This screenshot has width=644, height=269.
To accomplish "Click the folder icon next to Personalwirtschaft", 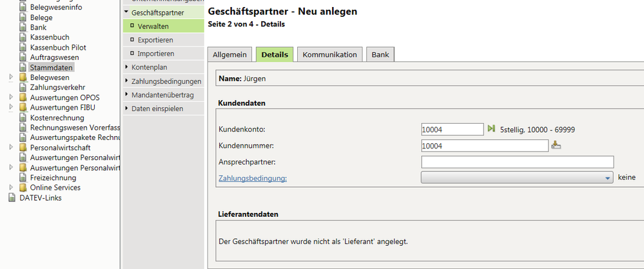I will pyautogui.click(x=23, y=148).
